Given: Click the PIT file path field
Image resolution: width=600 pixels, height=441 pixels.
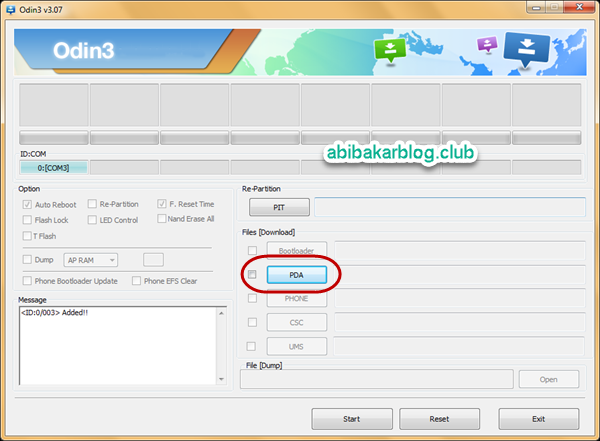Looking at the screenshot, I should pyautogui.click(x=450, y=207).
